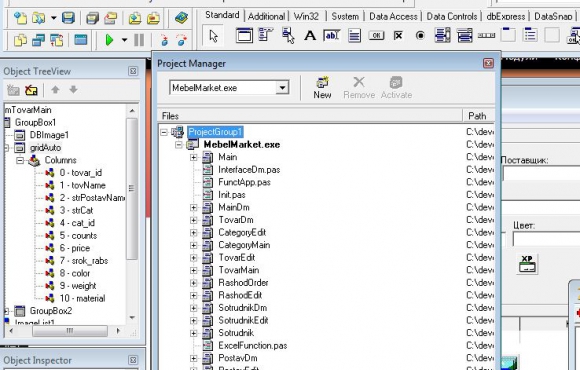Viewport: 580px width, 370px height.
Task: Select the Label component (letter A) icon
Action: [x=310, y=36]
